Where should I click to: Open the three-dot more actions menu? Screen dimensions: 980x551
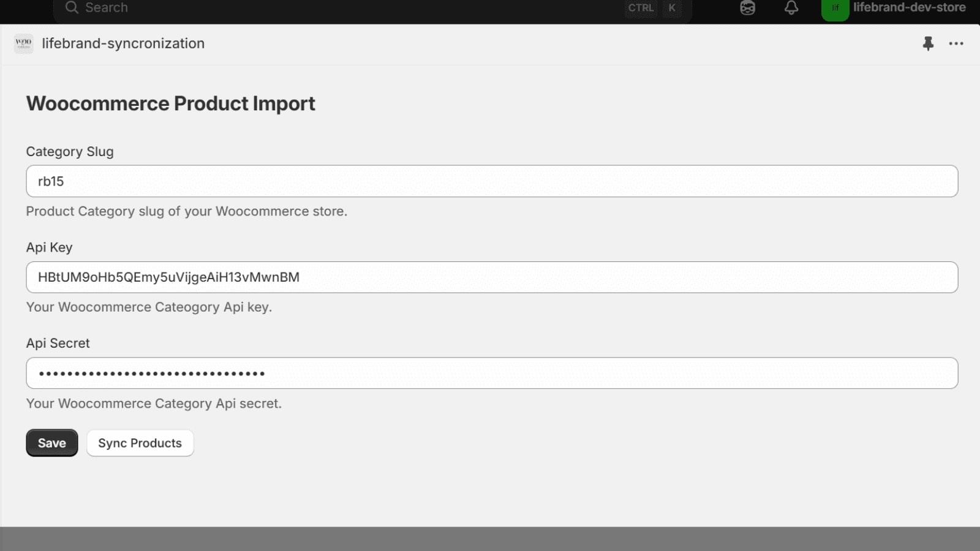click(x=956, y=43)
